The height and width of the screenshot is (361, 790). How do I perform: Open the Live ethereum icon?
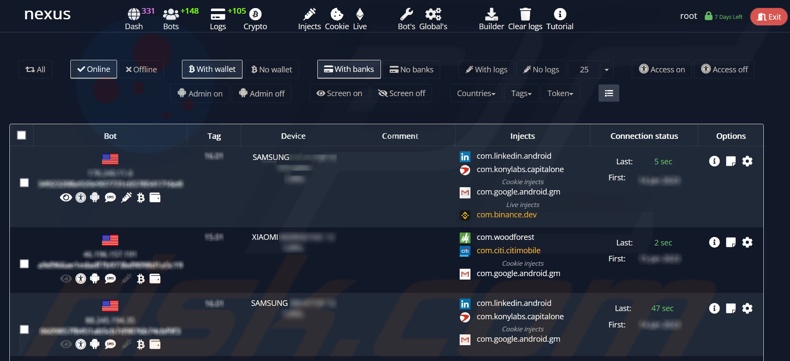[x=360, y=14]
